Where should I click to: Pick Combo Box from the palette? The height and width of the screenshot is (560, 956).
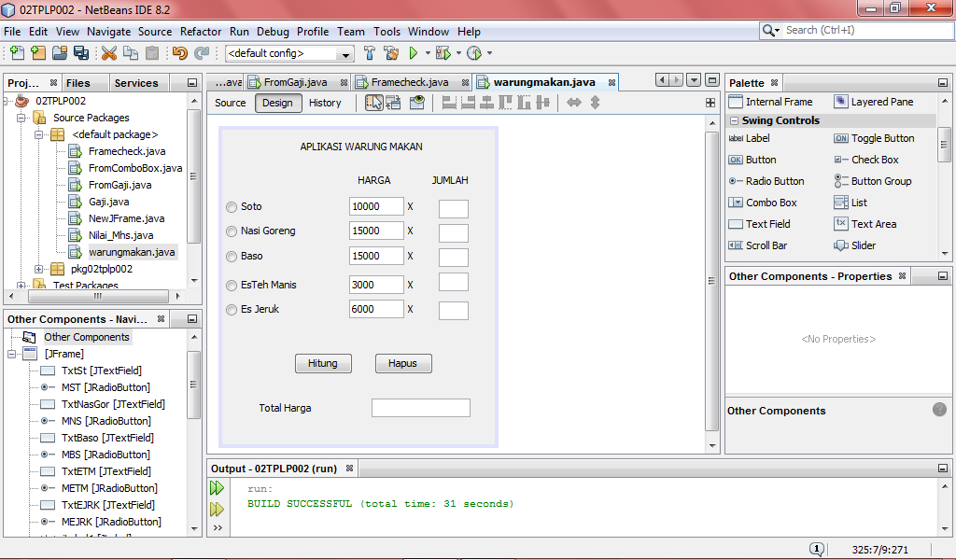click(x=764, y=203)
